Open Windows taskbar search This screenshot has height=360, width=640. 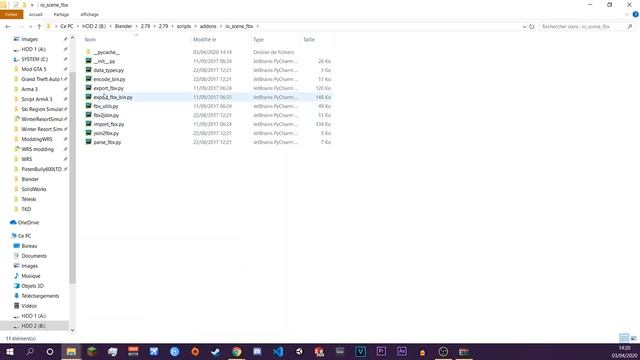click(30, 351)
